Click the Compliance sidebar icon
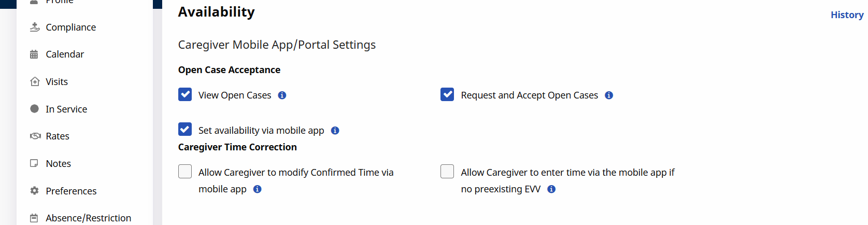868x225 pixels. pyautogui.click(x=35, y=27)
